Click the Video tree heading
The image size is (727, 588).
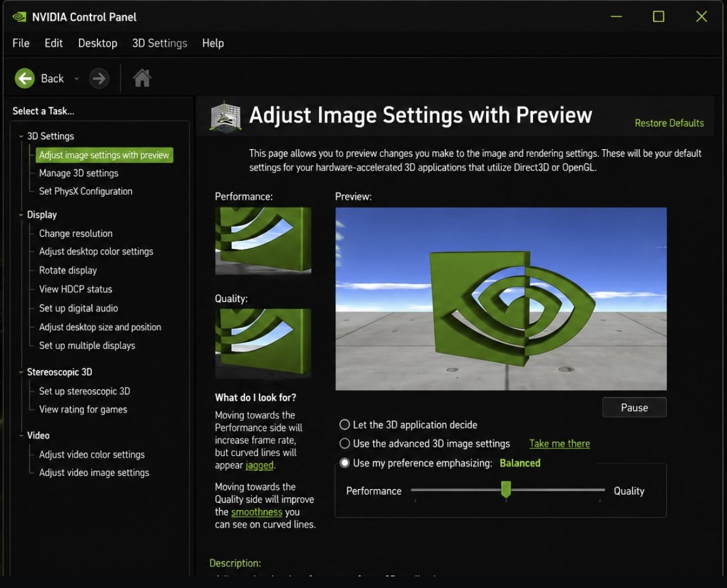tap(38, 435)
